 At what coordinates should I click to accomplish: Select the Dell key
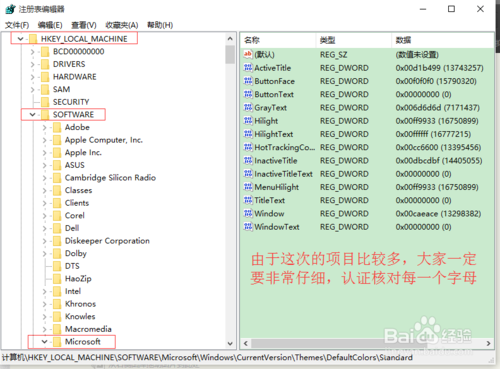click(x=72, y=228)
